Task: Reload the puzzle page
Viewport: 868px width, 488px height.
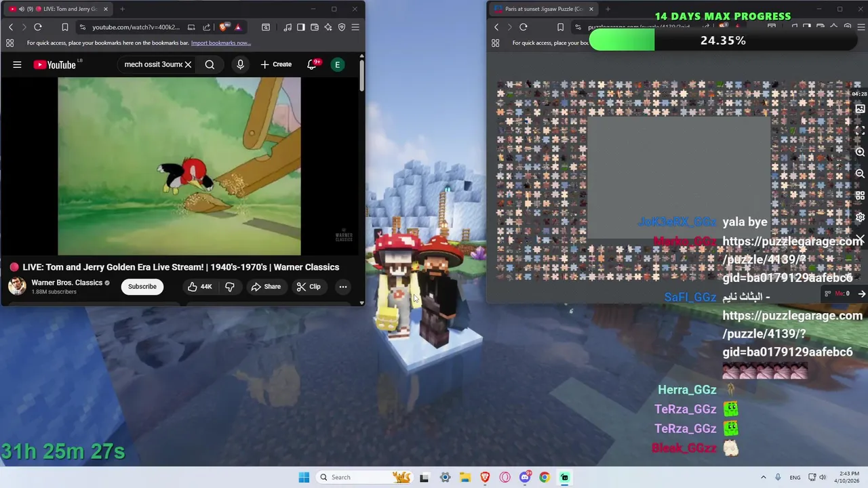Action: pos(524,27)
